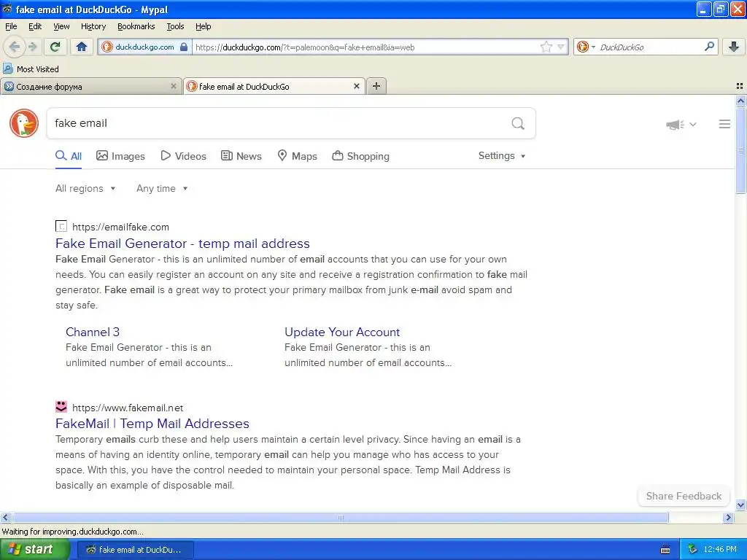Open the Channel 3 sitelink

click(93, 332)
